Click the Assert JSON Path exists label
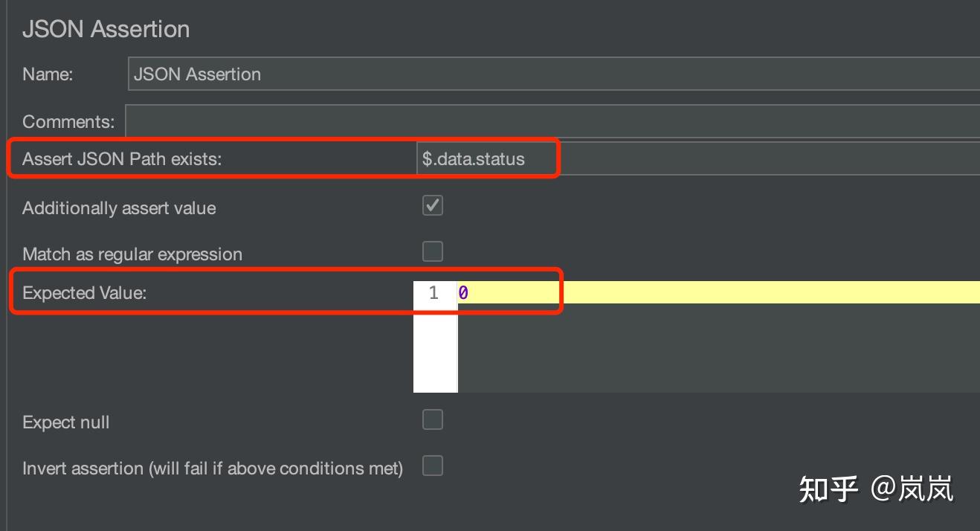This screenshot has width=980, height=531. (122, 158)
